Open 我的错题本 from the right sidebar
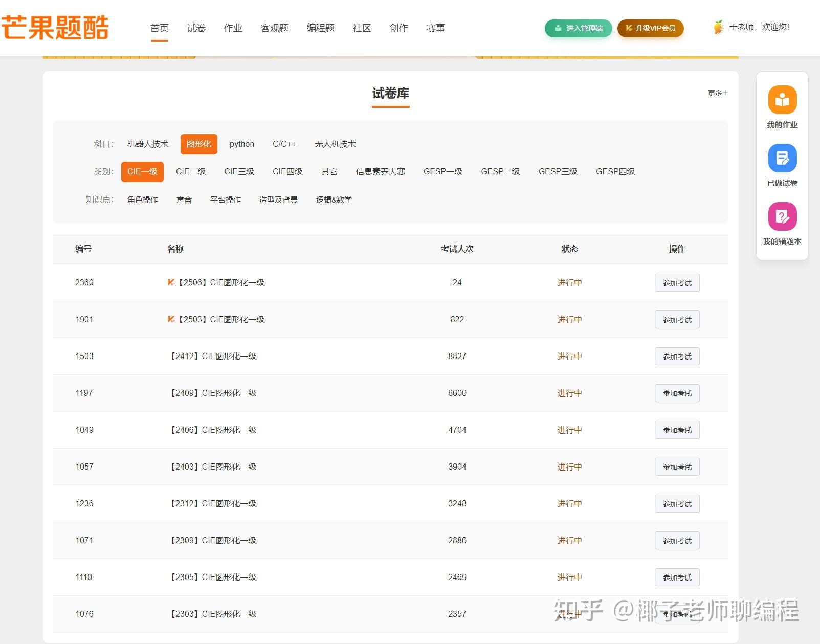 tap(782, 223)
